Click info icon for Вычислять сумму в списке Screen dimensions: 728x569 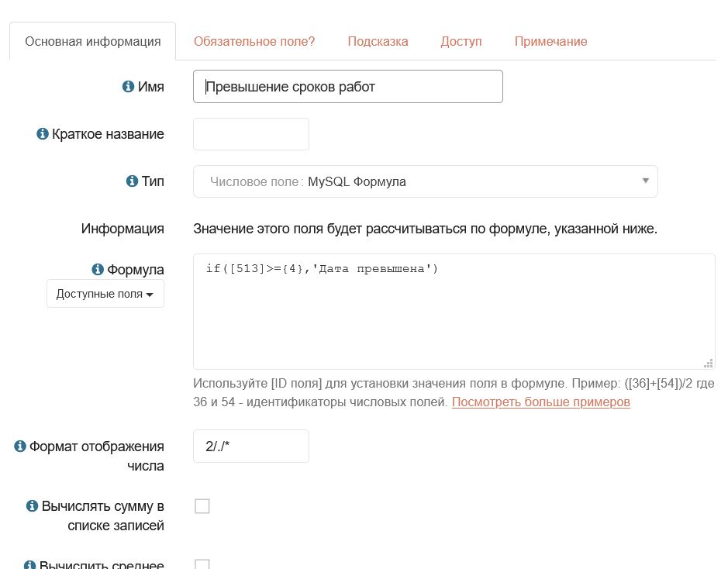click(32, 505)
